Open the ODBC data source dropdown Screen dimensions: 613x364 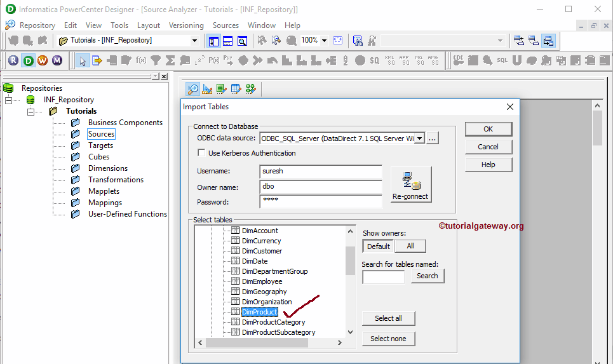click(x=419, y=138)
